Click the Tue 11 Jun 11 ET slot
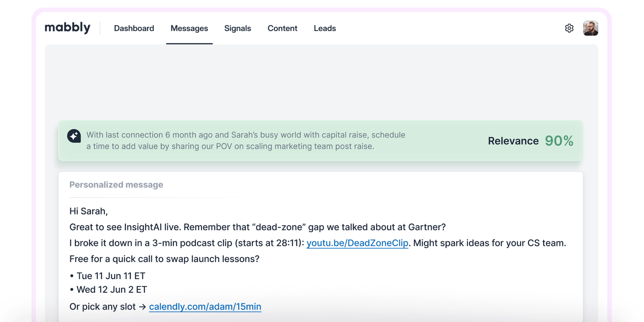This screenshot has height=322, width=644. tap(111, 276)
